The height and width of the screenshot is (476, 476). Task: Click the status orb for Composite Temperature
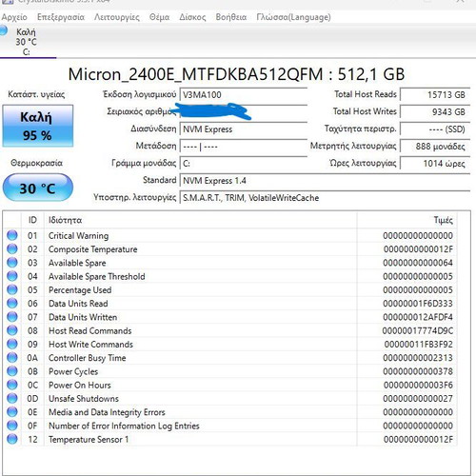click(x=12, y=249)
